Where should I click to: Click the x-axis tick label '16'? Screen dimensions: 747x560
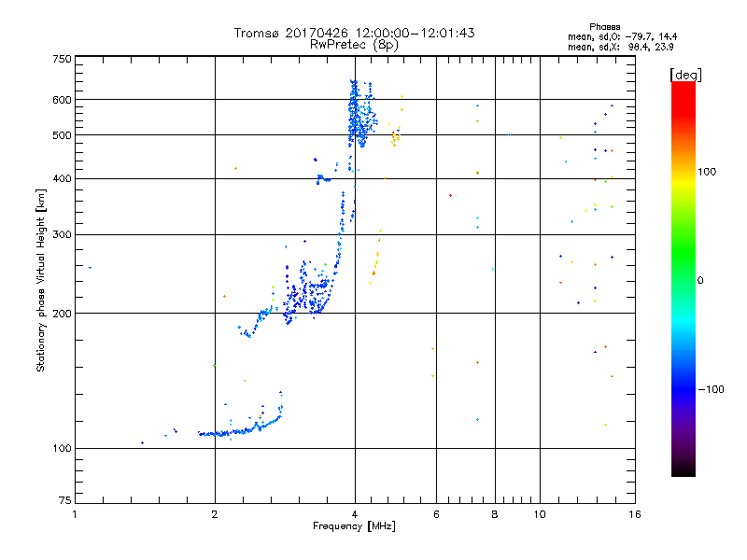tap(635, 514)
